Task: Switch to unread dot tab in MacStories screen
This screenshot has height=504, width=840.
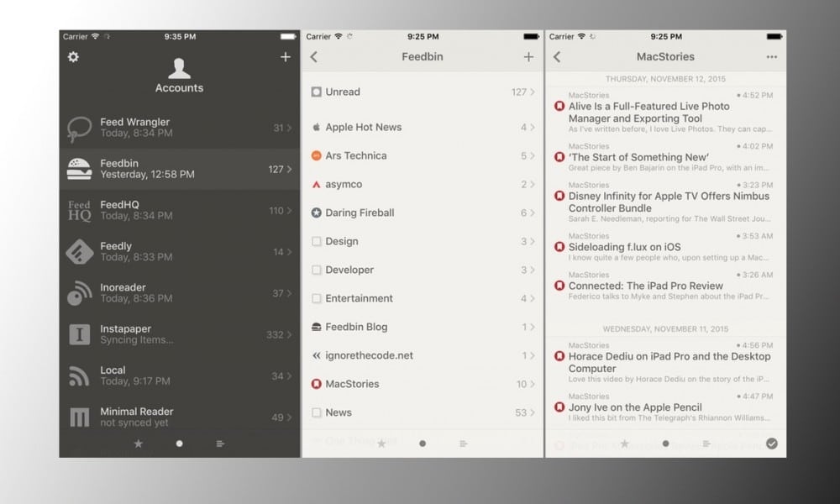Action: [x=665, y=444]
